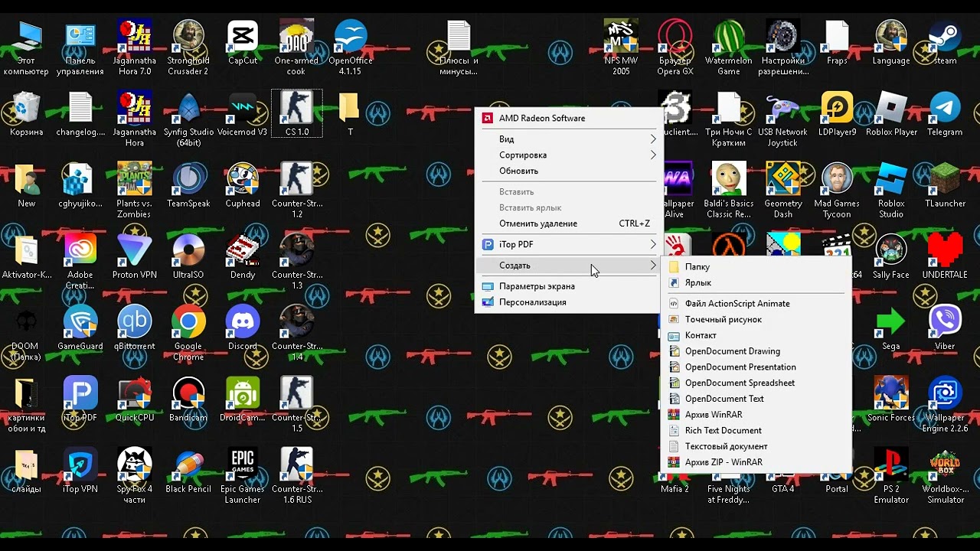Choose Обновить in the context menu
The width and height of the screenshot is (980, 551).
[x=568, y=171]
